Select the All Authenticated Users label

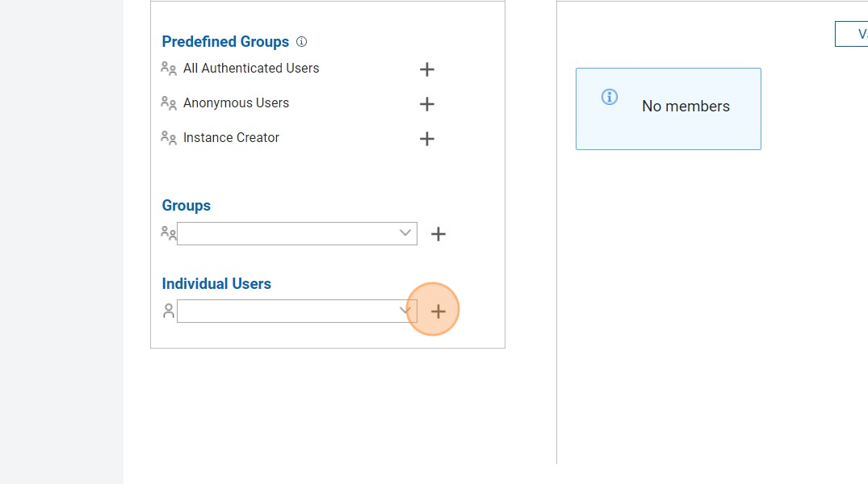tap(251, 69)
